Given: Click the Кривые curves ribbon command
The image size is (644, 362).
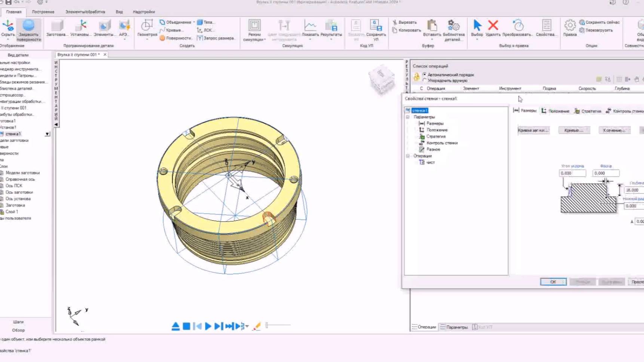Looking at the screenshot, I should pos(172,30).
